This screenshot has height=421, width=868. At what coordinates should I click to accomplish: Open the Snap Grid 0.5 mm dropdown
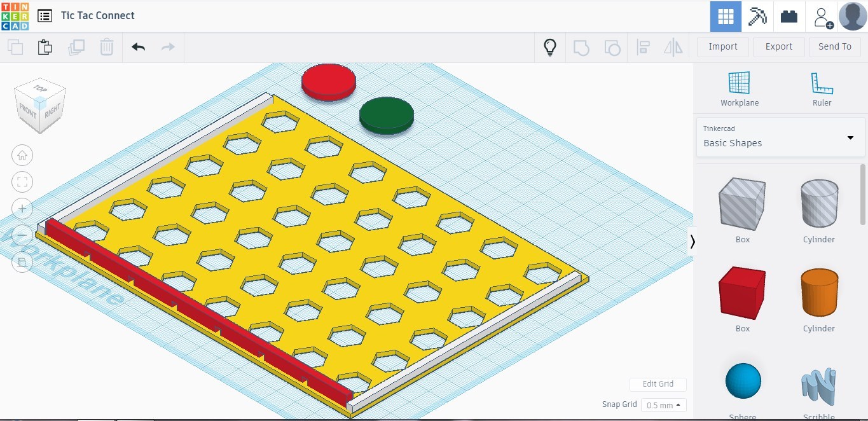(664, 405)
